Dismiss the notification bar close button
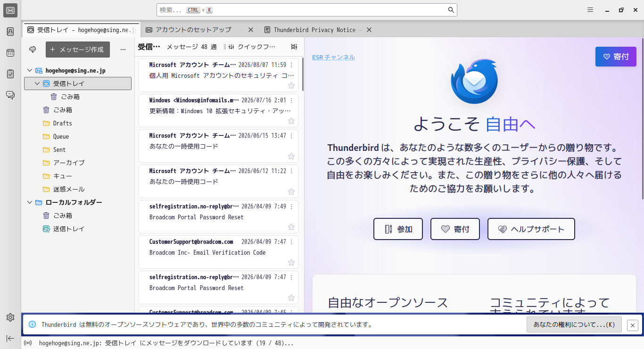 pos(633,325)
